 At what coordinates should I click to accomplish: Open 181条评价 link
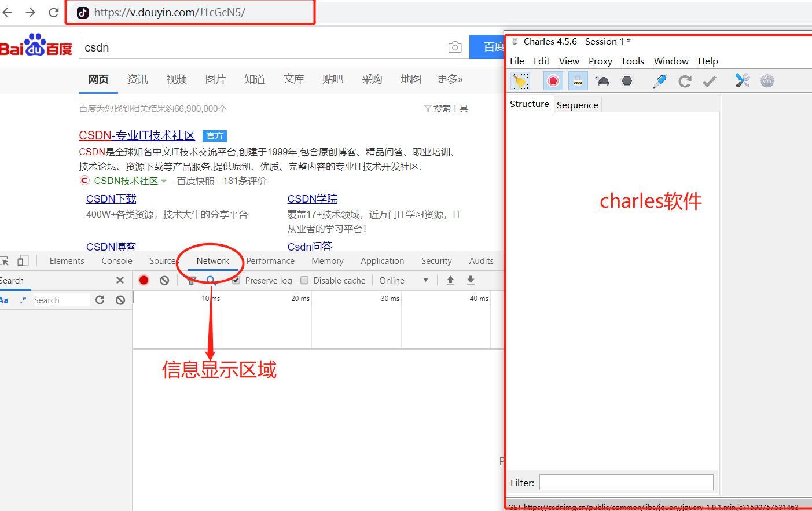click(x=244, y=181)
